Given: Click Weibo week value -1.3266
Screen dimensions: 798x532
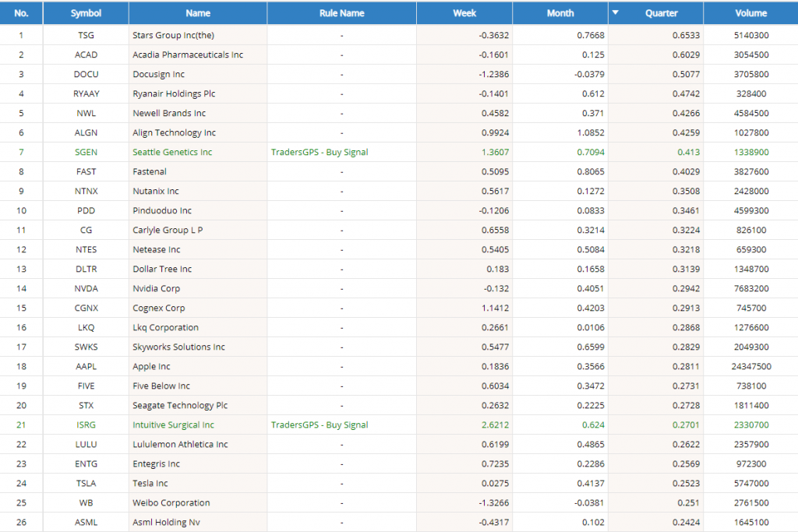Looking at the screenshot, I should (493, 503).
